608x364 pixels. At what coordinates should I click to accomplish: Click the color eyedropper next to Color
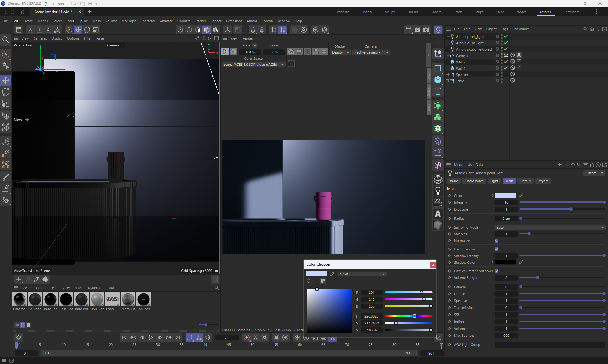click(x=521, y=195)
